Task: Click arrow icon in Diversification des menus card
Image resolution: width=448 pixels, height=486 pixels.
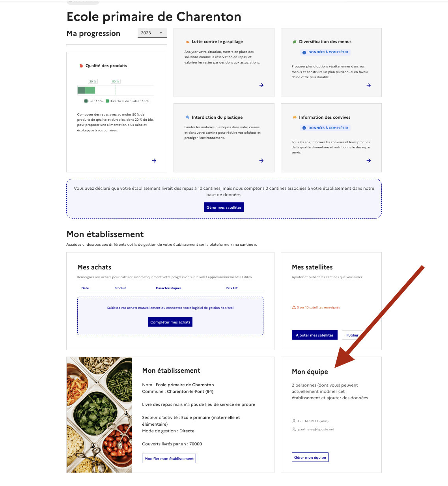Action: coord(369,85)
